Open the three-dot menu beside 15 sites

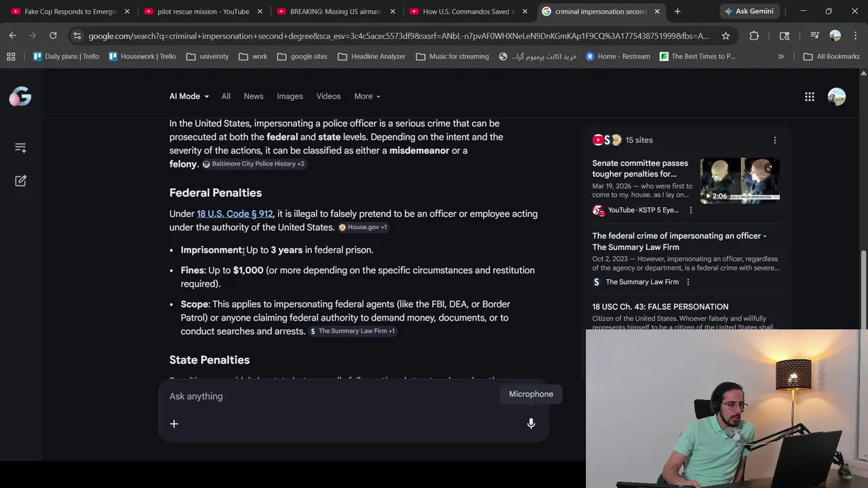775,140
